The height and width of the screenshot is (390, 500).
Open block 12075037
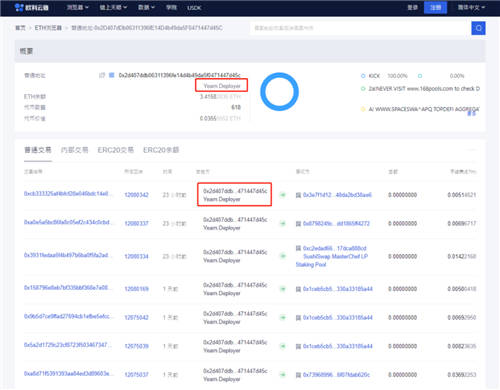click(x=136, y=375)
